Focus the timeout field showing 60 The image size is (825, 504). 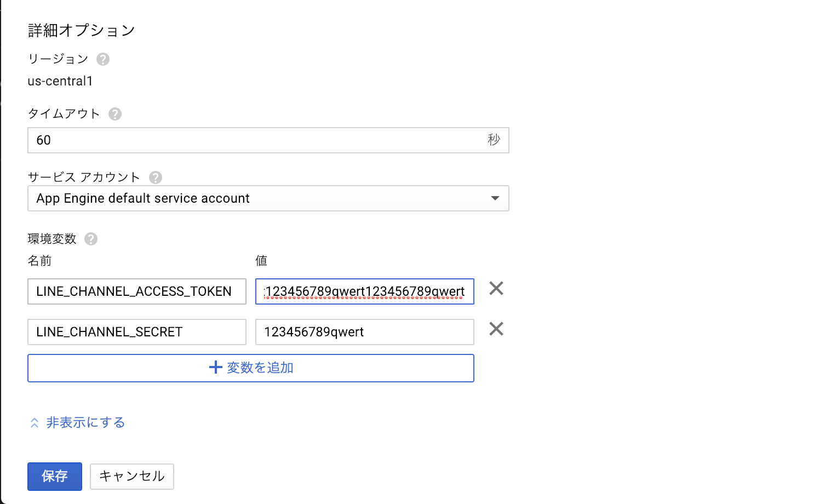pyautogui.click(x=257, y=140)
